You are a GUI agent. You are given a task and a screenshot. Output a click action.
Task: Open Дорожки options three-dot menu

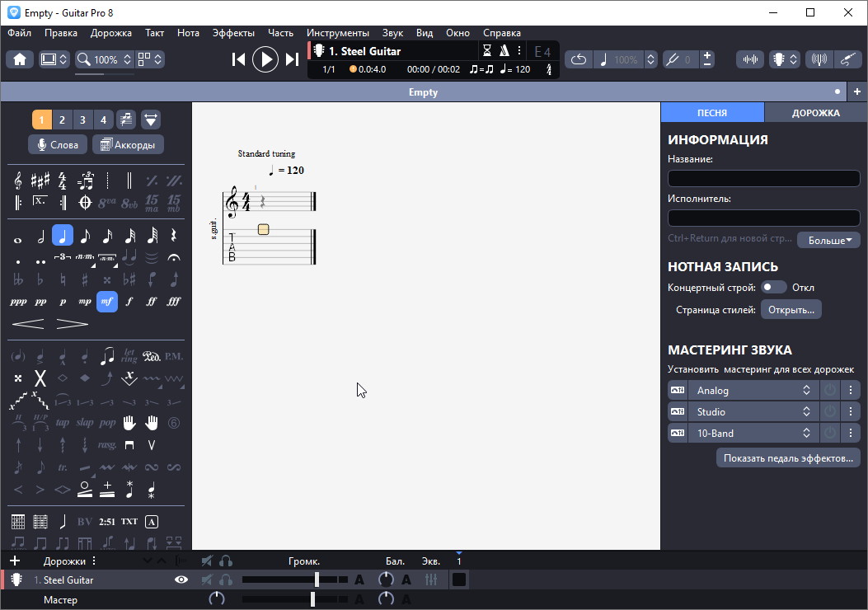pyautogui.click(x=93, y=561)
